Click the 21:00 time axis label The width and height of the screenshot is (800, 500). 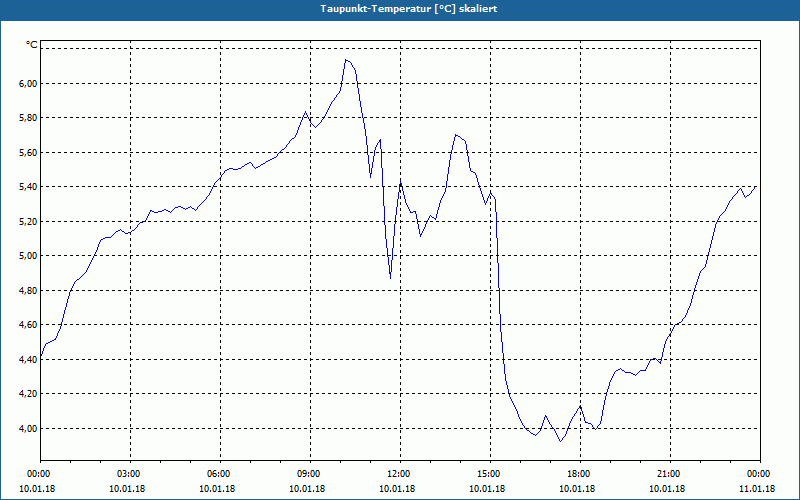click(x=670, y=474)
